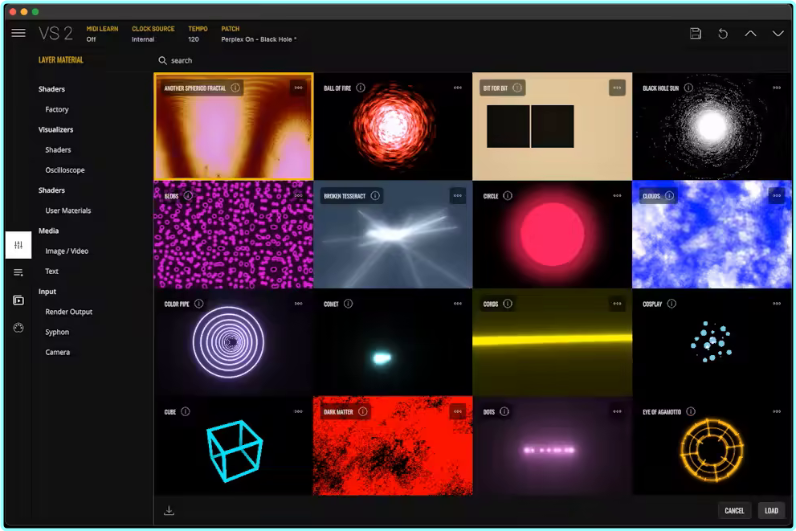Show info for Clouds material
The width and height of the screenshot is (796, 531).
click(x=670, y=195)
